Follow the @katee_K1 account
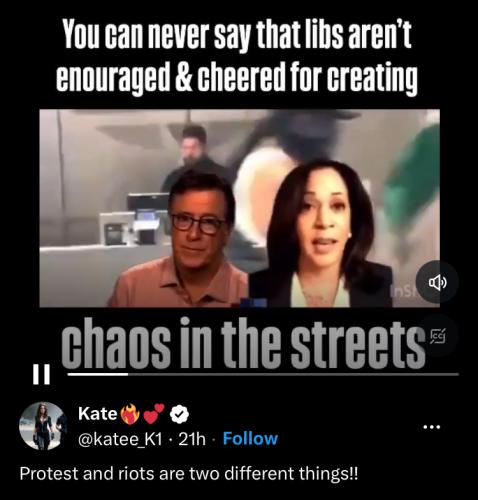This screenshot has height=500, width=478. [x=250, y=439]
